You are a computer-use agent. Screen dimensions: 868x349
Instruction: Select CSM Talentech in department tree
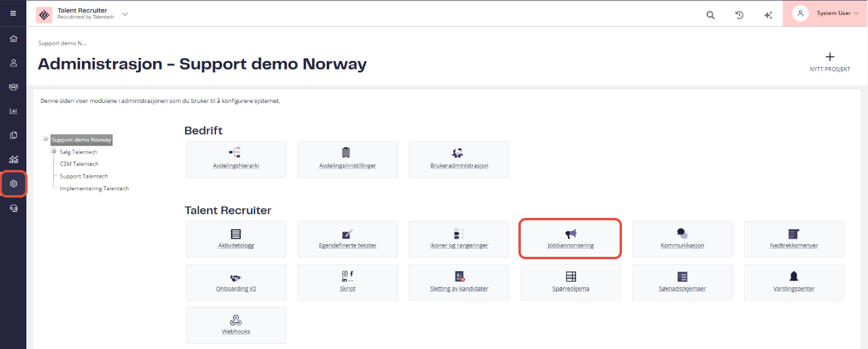pos(79,164)
